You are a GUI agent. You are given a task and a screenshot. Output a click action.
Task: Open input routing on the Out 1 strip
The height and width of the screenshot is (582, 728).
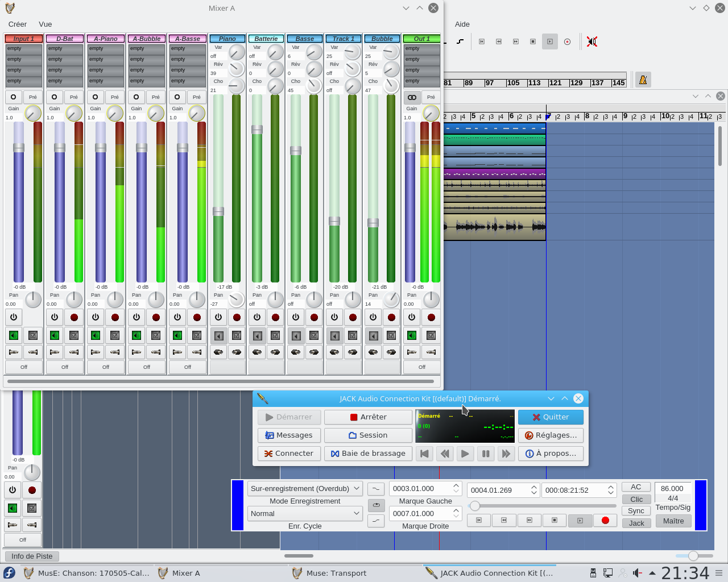point(412,352)
